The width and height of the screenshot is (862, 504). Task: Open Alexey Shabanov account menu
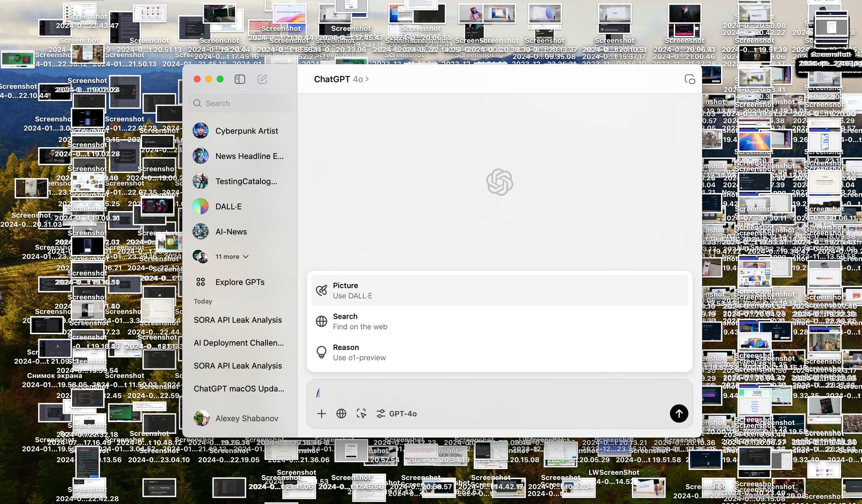[x=239, y=418]
